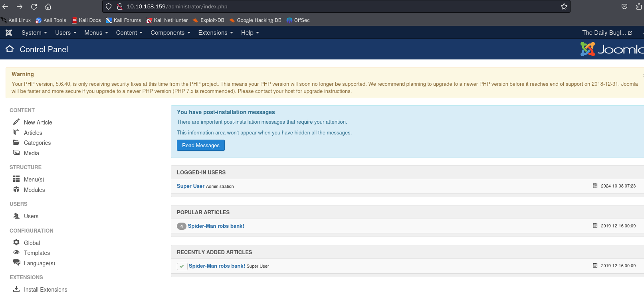
Task: Open the Exploit-DB bookmark
Action: [208, 20]
